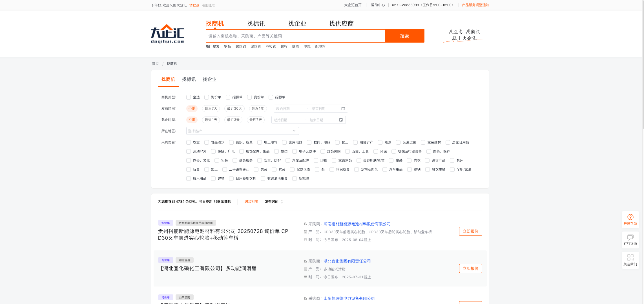Screen dimensions: 644x304
Task: Select 找商机 tab above search box
Action: click(215, 23)
